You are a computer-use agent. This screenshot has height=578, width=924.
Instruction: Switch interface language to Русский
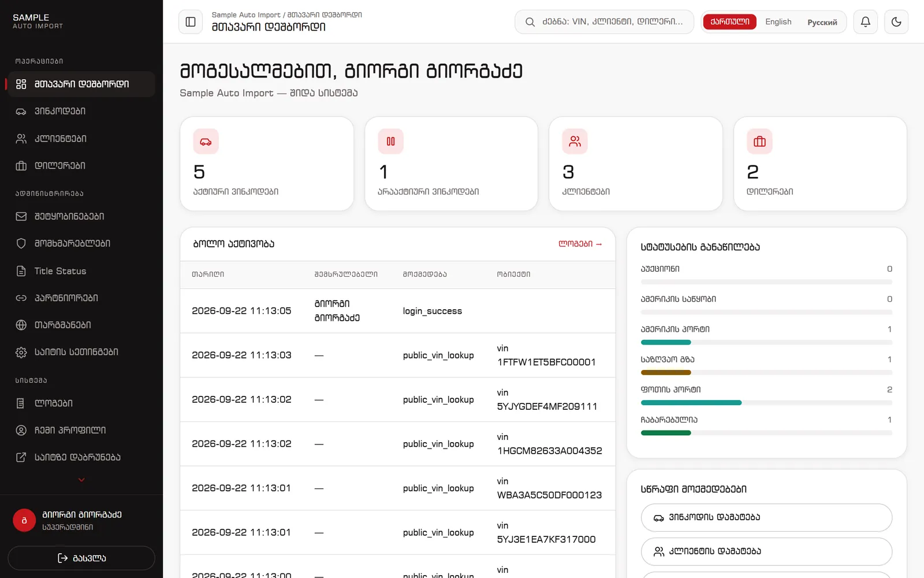(x=822, y=22)
